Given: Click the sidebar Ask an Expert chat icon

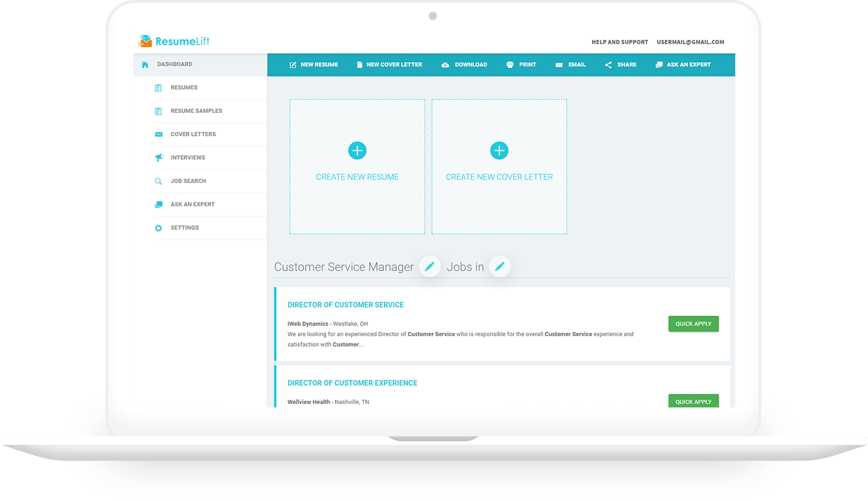Looking at the screenshot, I should (x=158, y=205).
